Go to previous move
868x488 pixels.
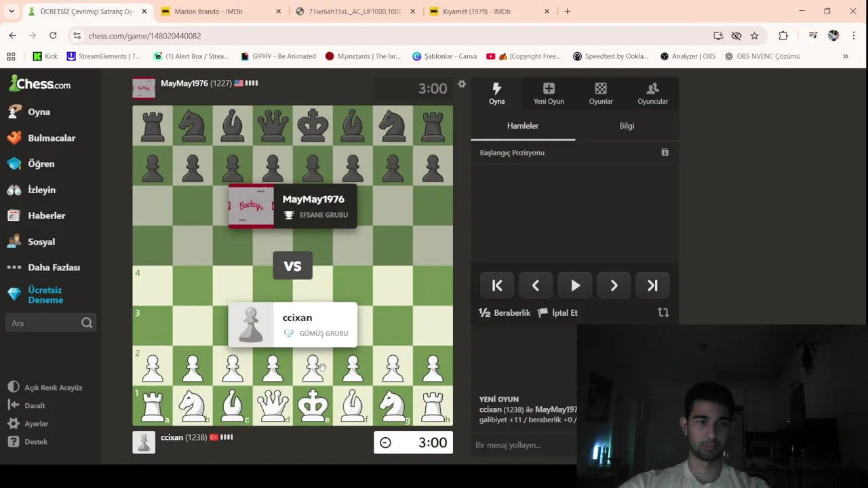536,286
